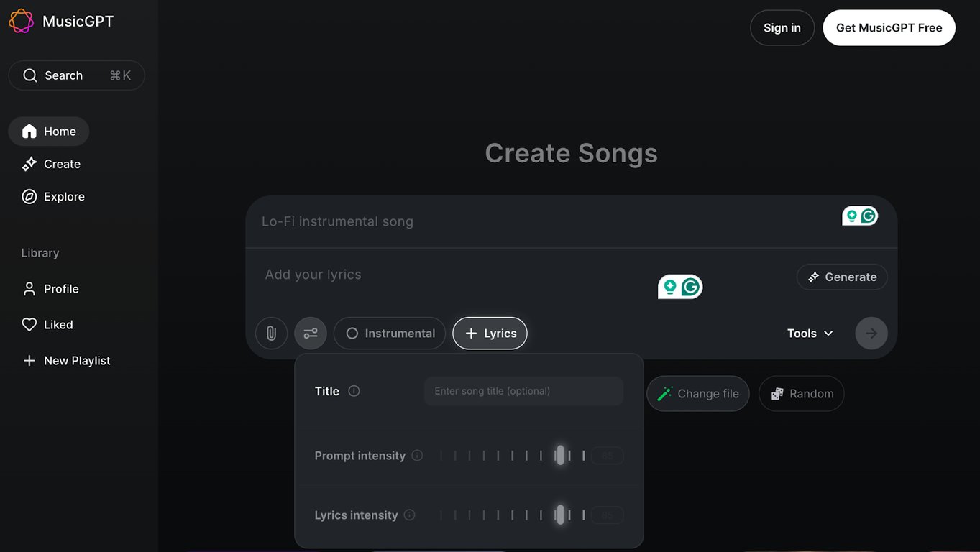Open the audio settings sliders icon
The image size is (980, 552).
(310, 333)
